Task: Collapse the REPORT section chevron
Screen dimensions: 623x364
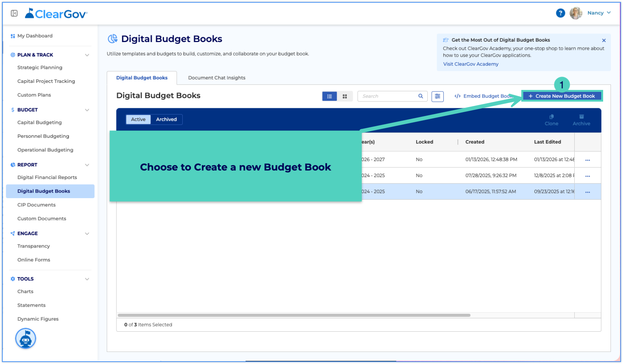Action: [x=87, y=165]
